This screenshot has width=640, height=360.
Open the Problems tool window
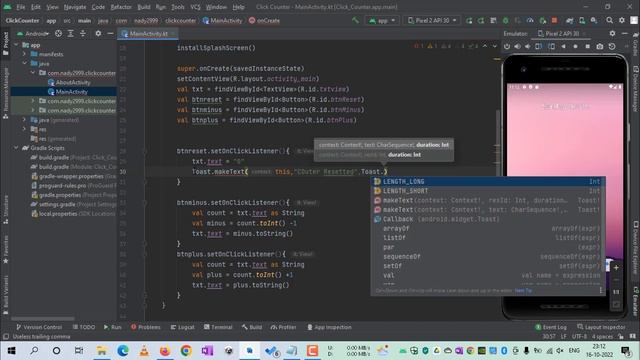pyautogui.click(x=146, y=327)
